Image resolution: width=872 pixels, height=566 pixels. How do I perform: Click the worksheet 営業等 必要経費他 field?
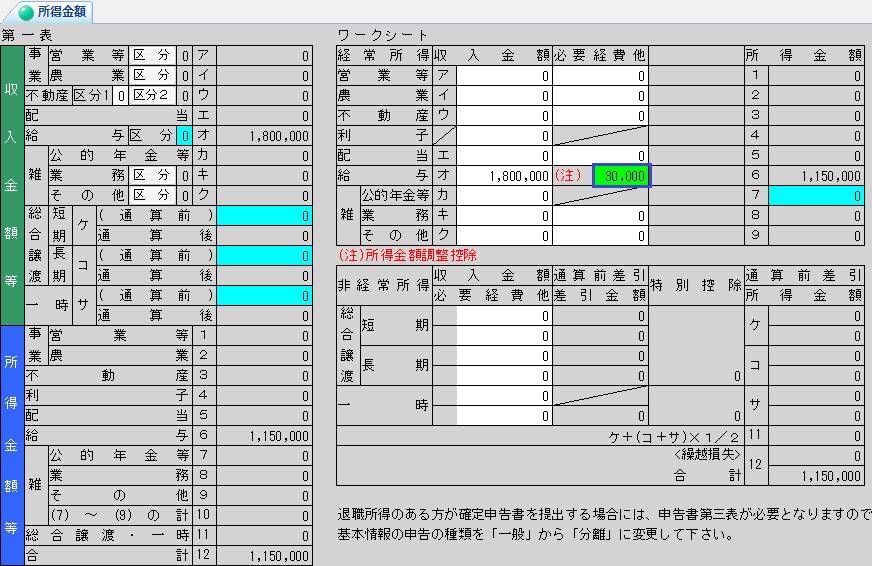tap(600, 76)
